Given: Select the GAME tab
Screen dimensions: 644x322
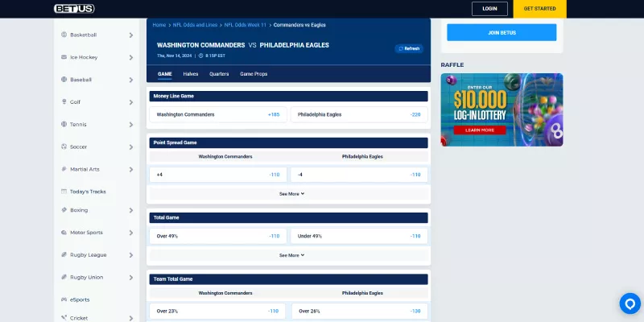Looking at the screenshot, I should 165,74.
